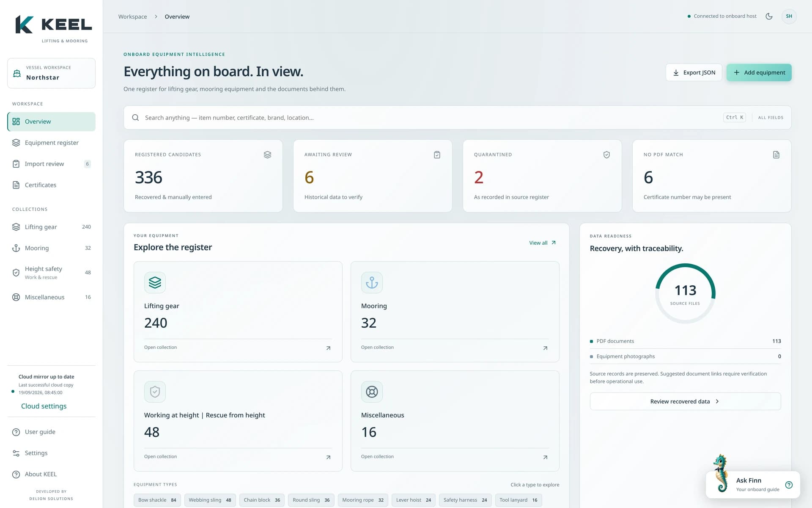Open Overview in the sidebar
The image size is (812, 508).
(x=51, y=121)
